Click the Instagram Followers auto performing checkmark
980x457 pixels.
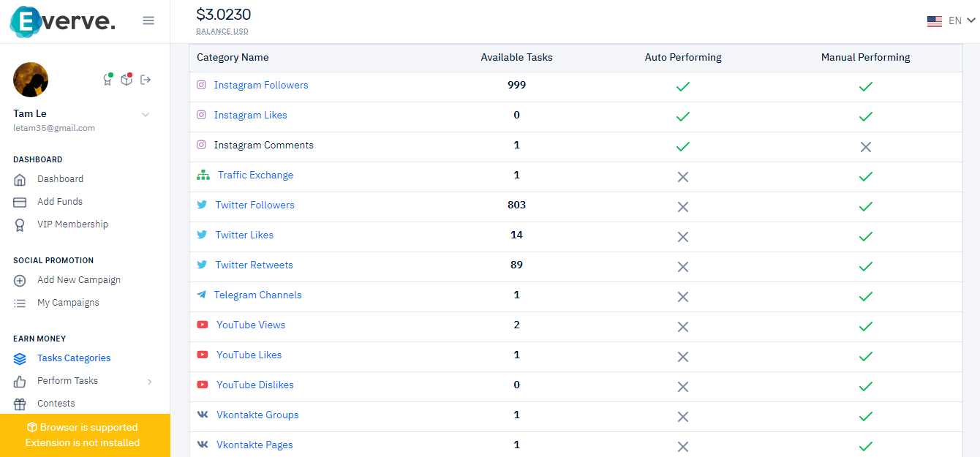[x=683, y=86]
